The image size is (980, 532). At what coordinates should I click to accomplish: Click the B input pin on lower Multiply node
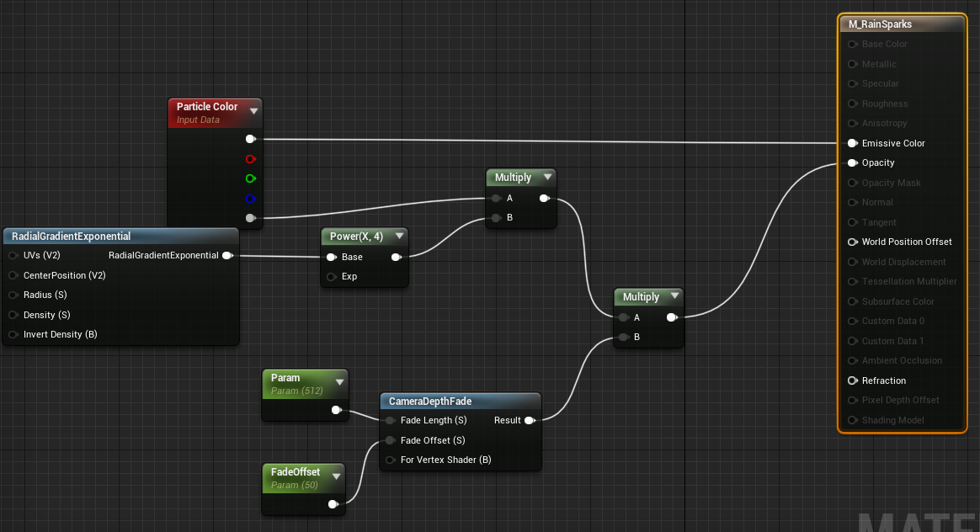[624, 337]
